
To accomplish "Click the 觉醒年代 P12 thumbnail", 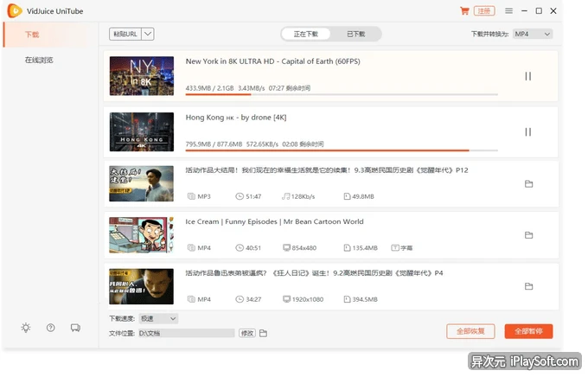I will coord(141,184).
